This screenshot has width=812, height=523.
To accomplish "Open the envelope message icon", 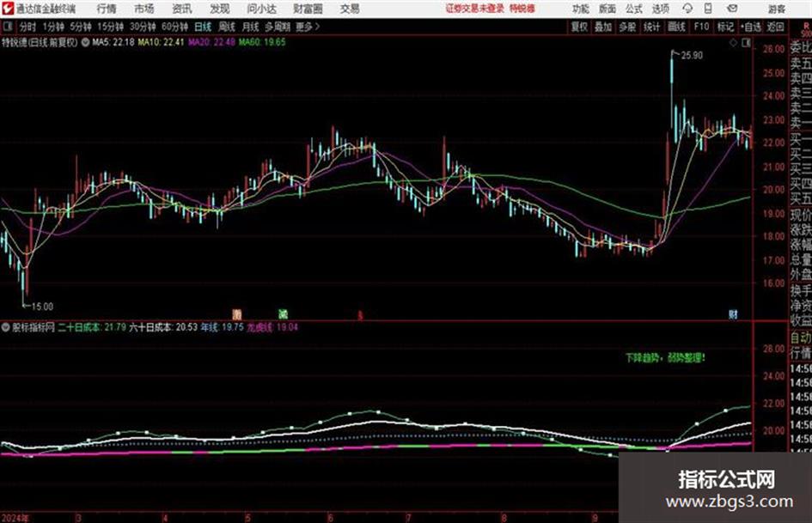I will 732,9.
